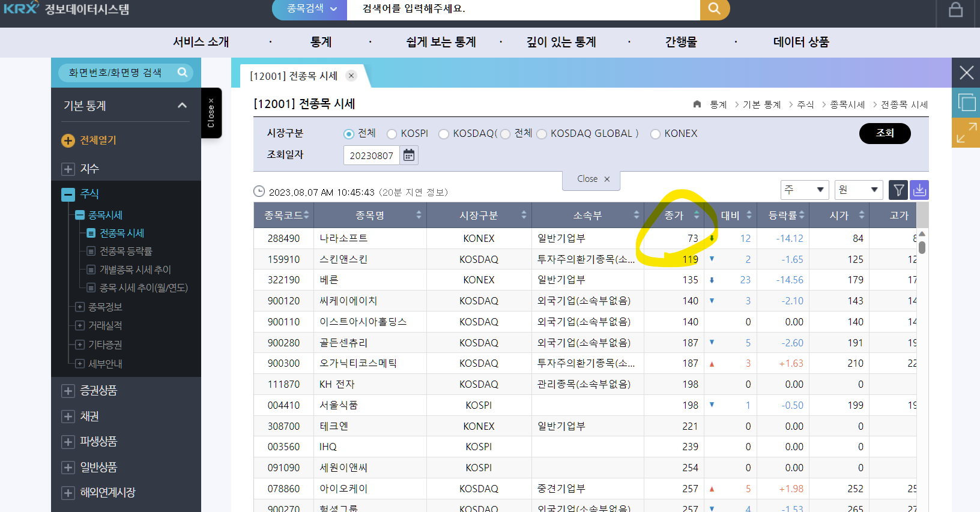Select the 전체 radio inside KOSDAQ group
The image size is (980, 512).
[506, 134]
